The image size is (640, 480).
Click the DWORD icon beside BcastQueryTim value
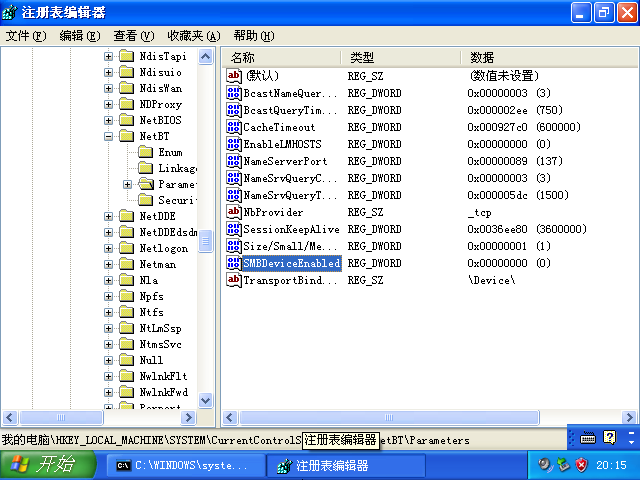pyautogui.click(x=233, y=110)
